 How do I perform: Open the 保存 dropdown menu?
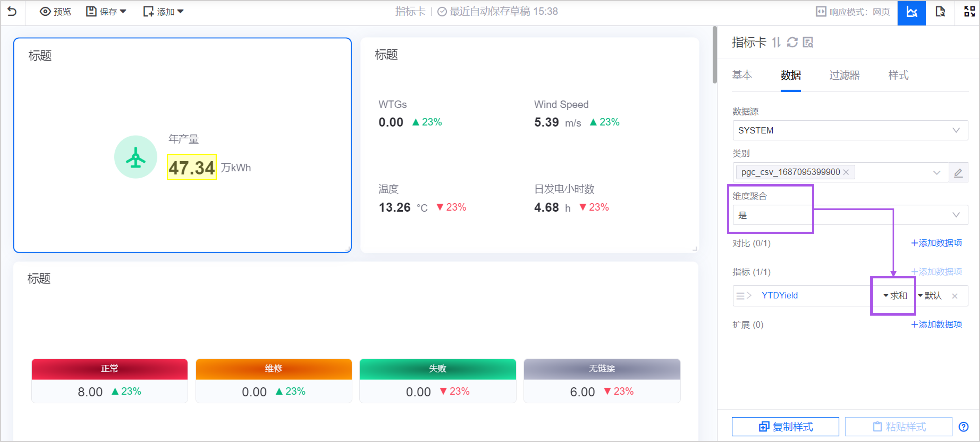(106, 12)
